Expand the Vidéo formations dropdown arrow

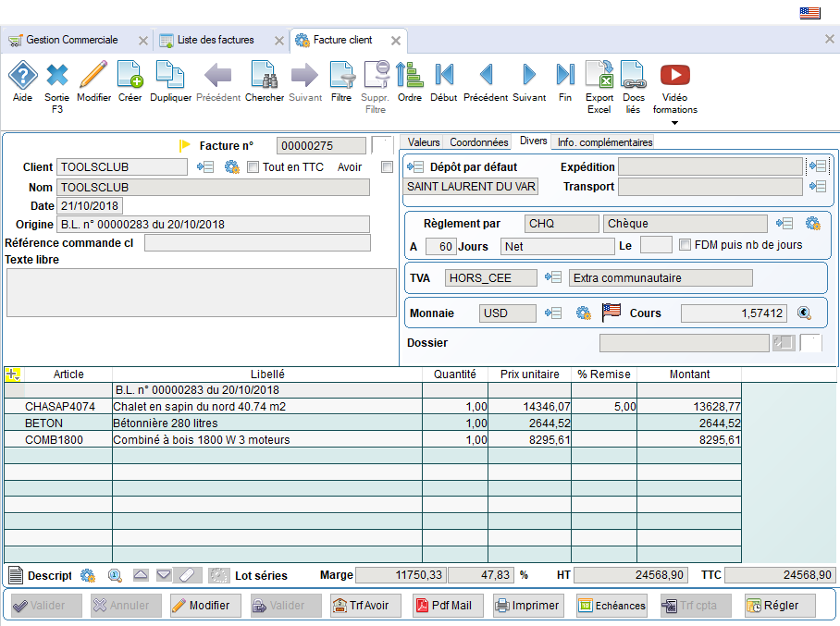click(x=674, y=123)
